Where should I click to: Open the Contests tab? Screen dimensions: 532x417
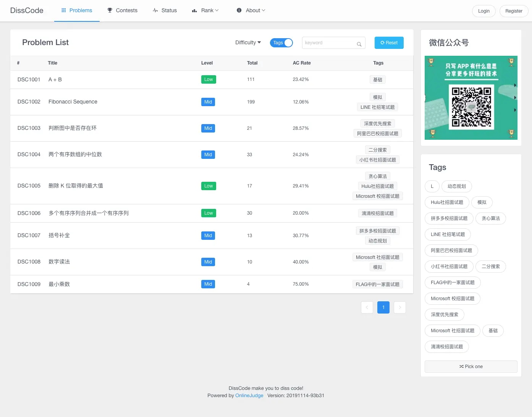(122, 11)
